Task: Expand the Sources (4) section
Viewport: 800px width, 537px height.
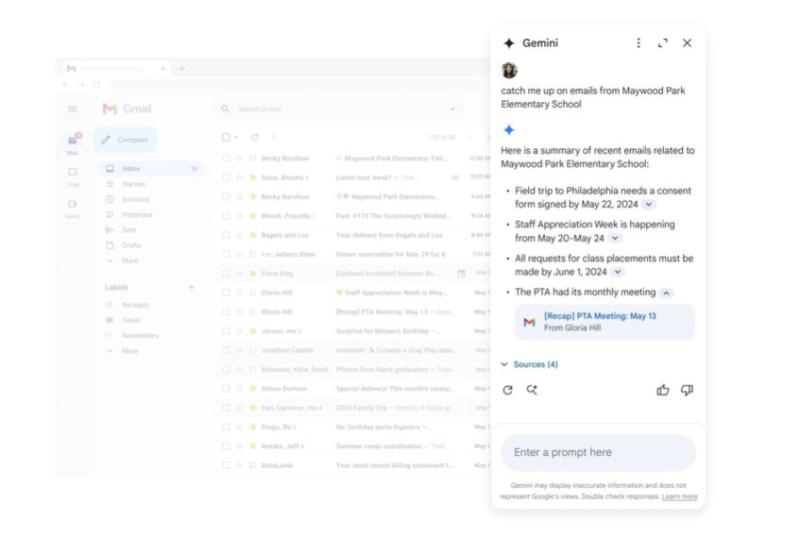Action: tap(530, 365)
